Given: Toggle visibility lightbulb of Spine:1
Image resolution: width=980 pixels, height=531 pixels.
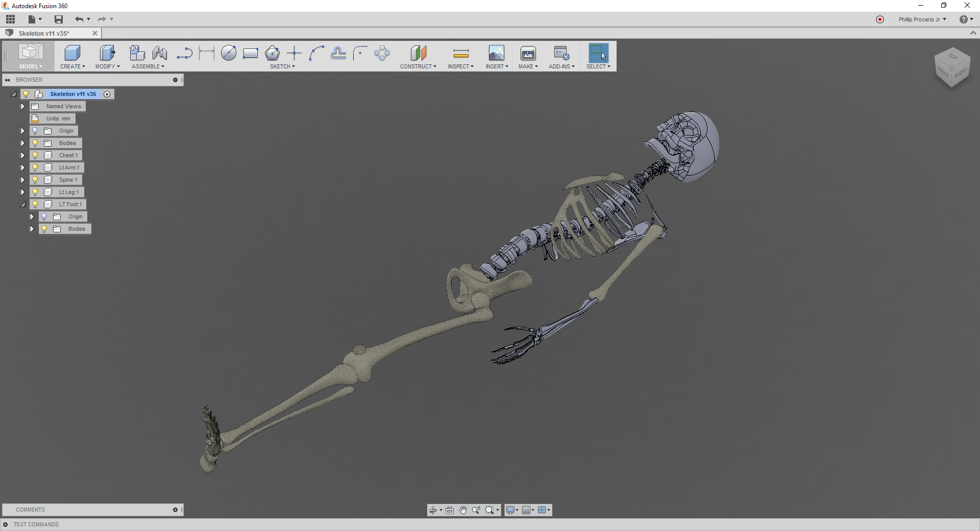Looking at the screenshot, I should [35, 180].
